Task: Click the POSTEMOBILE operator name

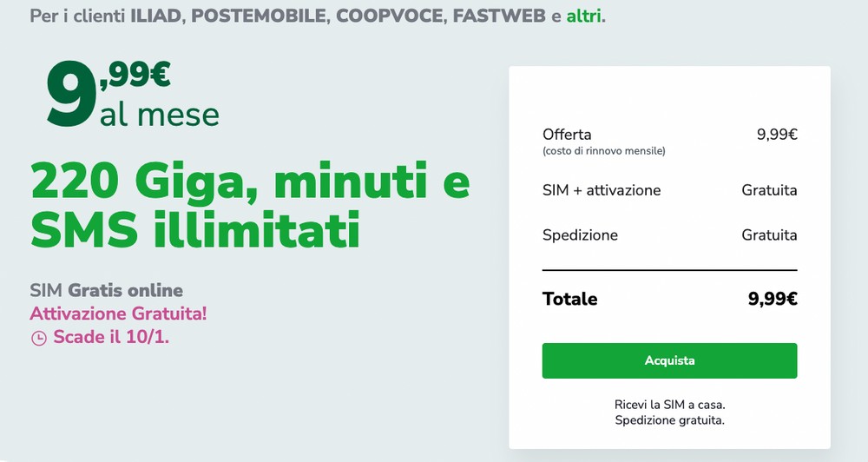Action: tap(259, 16)
